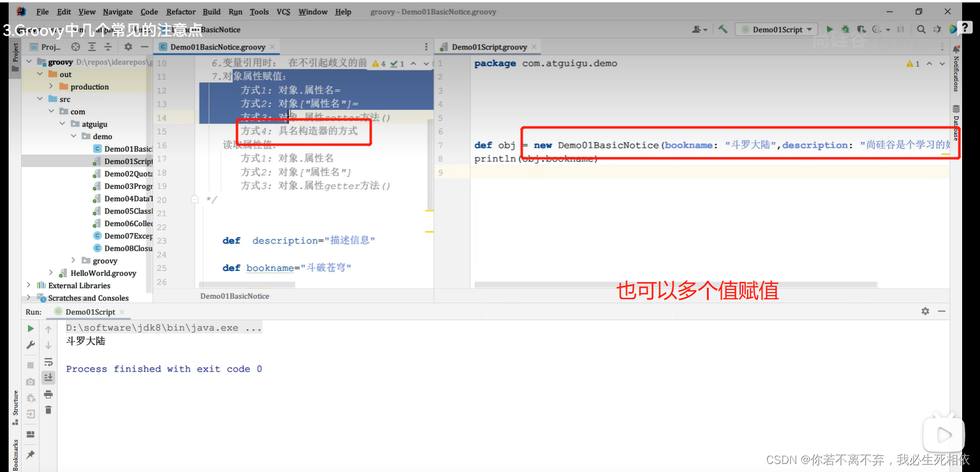980x472 pixels.
Task: Collapse all in the Project panel
Action: (107, 47)
